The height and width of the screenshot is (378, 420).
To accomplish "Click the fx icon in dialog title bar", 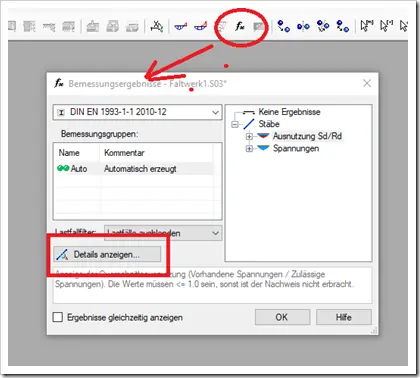I will (59, 83).
